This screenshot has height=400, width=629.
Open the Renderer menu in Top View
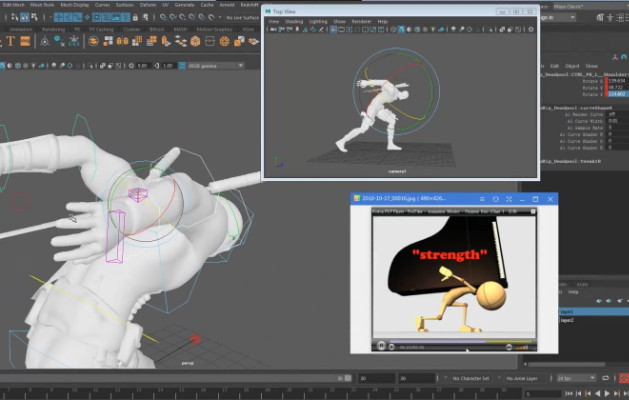[361, 21]
